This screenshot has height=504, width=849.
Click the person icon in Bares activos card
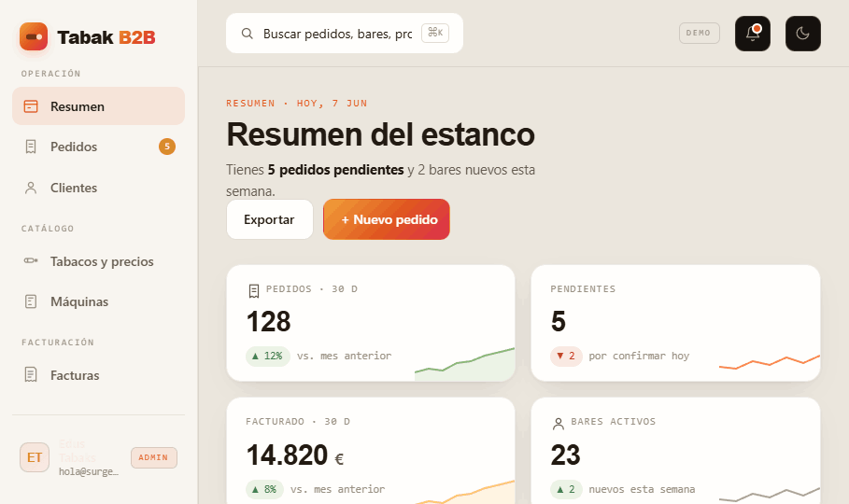click(559, 424)
